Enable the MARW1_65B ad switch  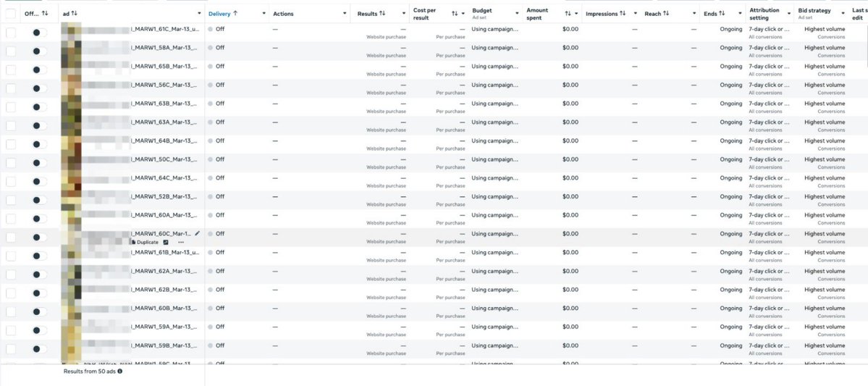tap(39, 70)
